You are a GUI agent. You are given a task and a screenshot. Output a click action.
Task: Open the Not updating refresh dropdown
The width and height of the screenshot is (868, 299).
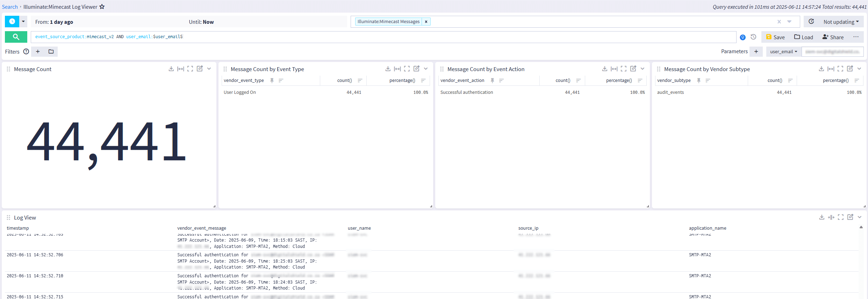(841, 22)
